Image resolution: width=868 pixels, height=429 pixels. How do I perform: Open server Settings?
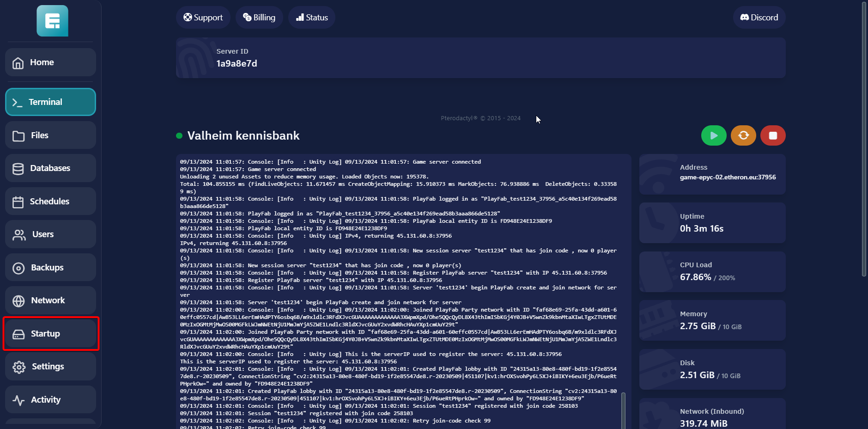(50, 367)
